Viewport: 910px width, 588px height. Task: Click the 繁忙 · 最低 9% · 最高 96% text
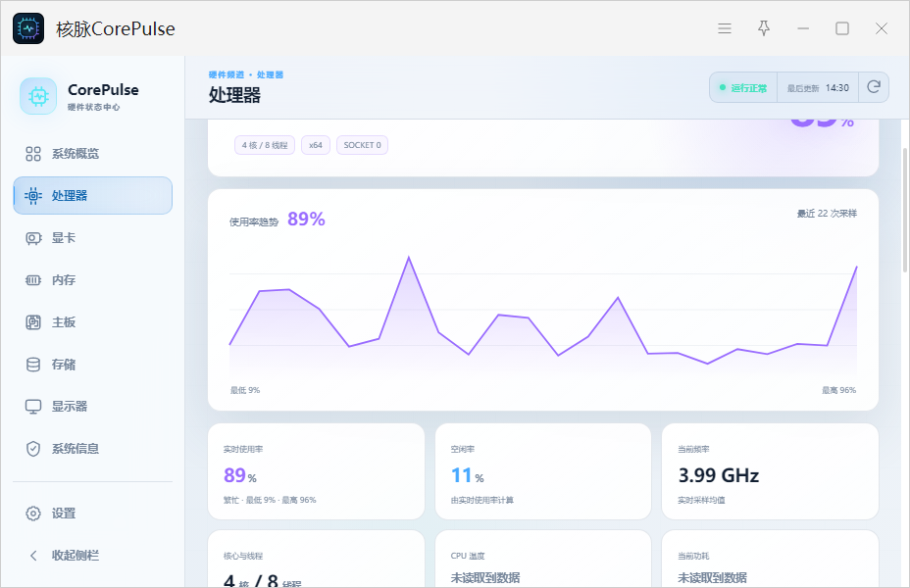pyautogui.click(x=270, y=500)
